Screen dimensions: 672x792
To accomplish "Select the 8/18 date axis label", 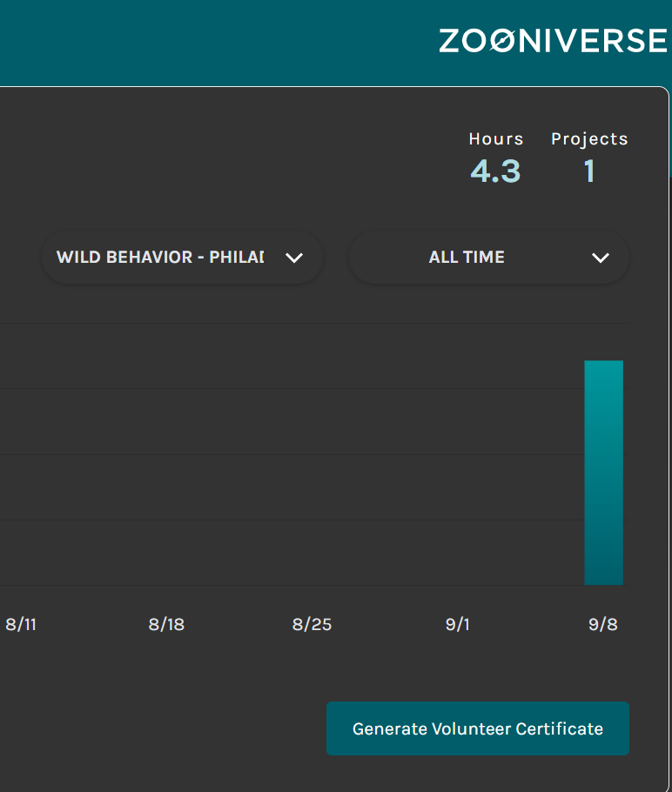I will click(166, 625).
